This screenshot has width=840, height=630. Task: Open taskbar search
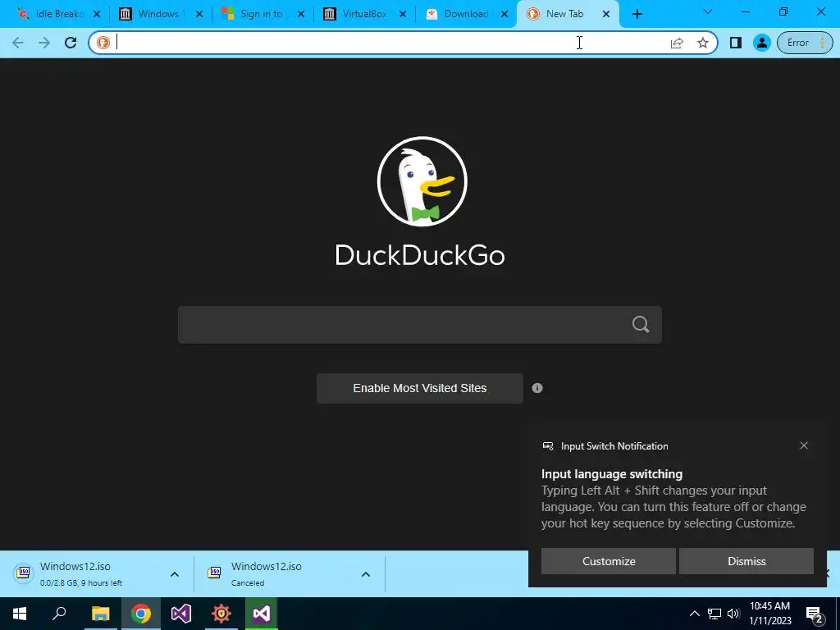coord(59,614)
